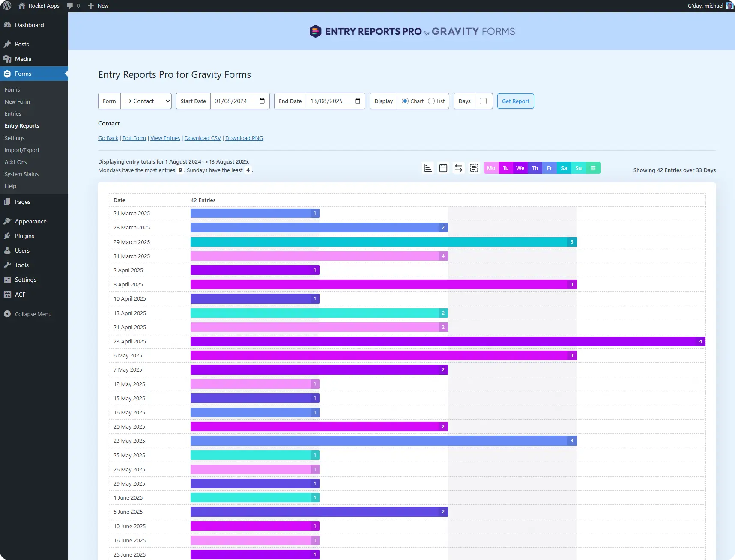Click the Edit Form link
This screenshot has width=735, height=560.
pos(134,138)
